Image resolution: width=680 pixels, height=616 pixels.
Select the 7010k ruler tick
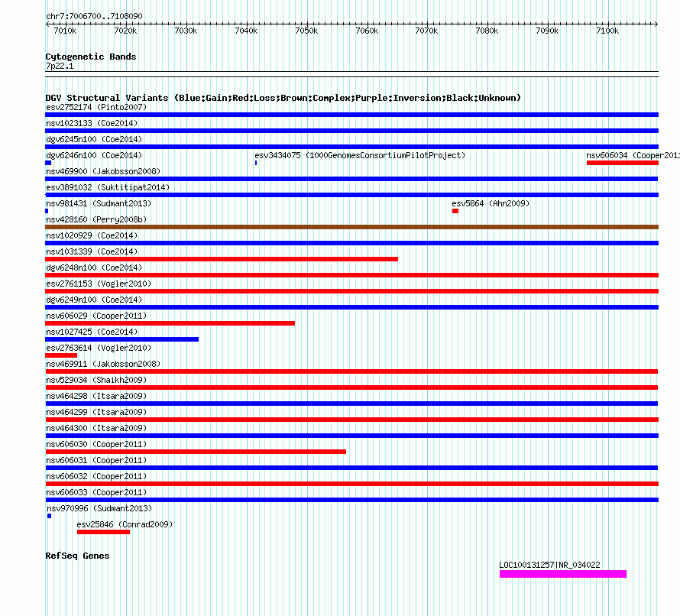coord(65,31)
